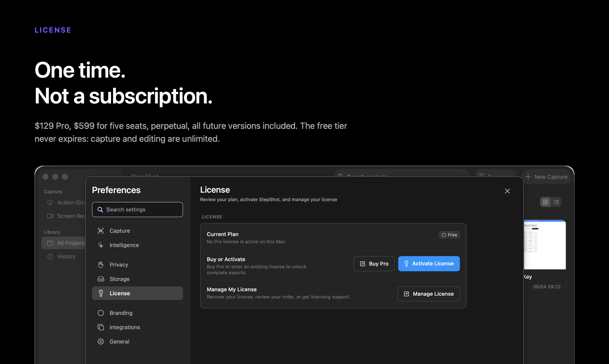609x364 pixels.
Task: Click the License key icon in sidebar
Action: (x=101, y=293)
